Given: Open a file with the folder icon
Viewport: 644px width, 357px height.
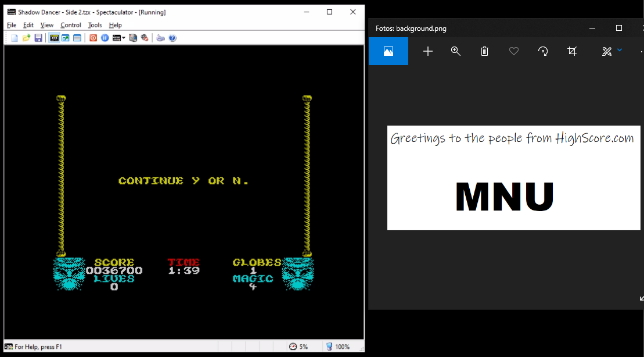Looking at the screenshot, I should 27,38.
